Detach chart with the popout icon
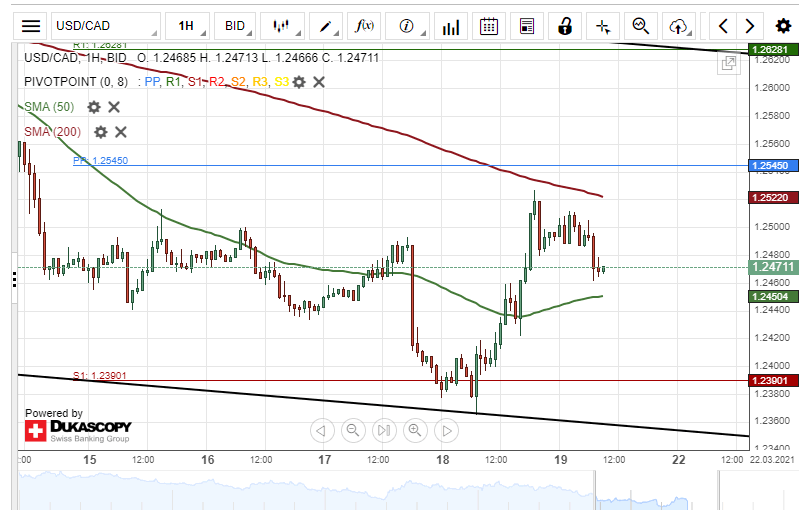The image size is (802, 520). click(x=728, y=63)
